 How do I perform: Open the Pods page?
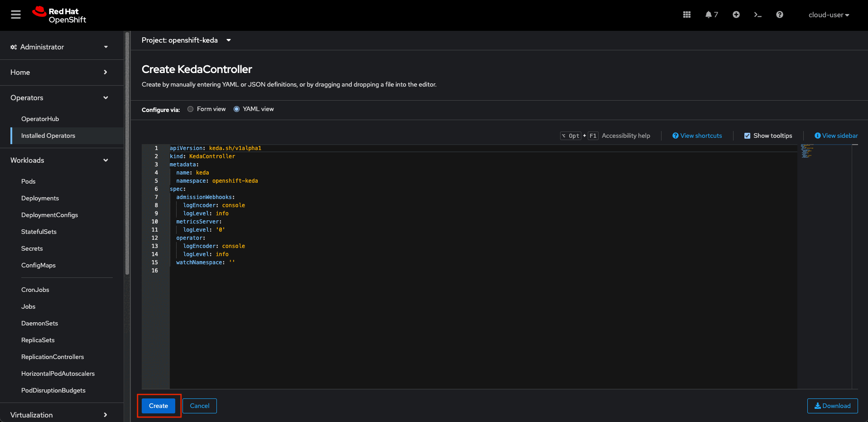(28, 181)
